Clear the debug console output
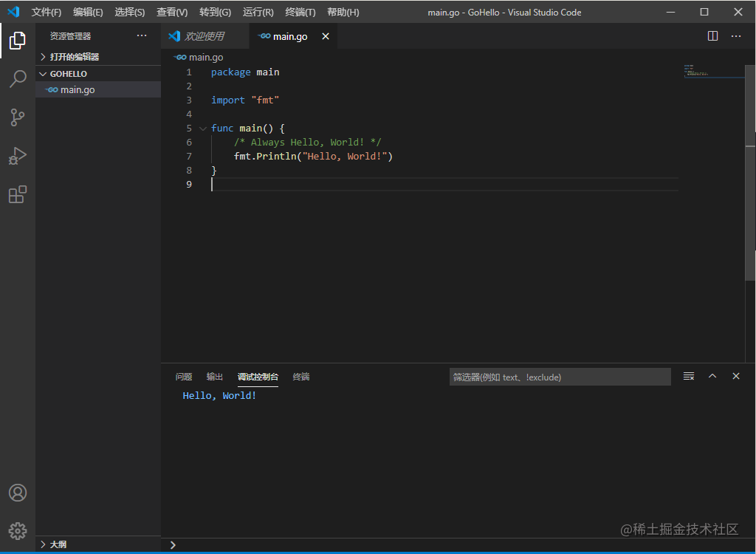This screenshot has width=756, height=554. tap(689, 377)
